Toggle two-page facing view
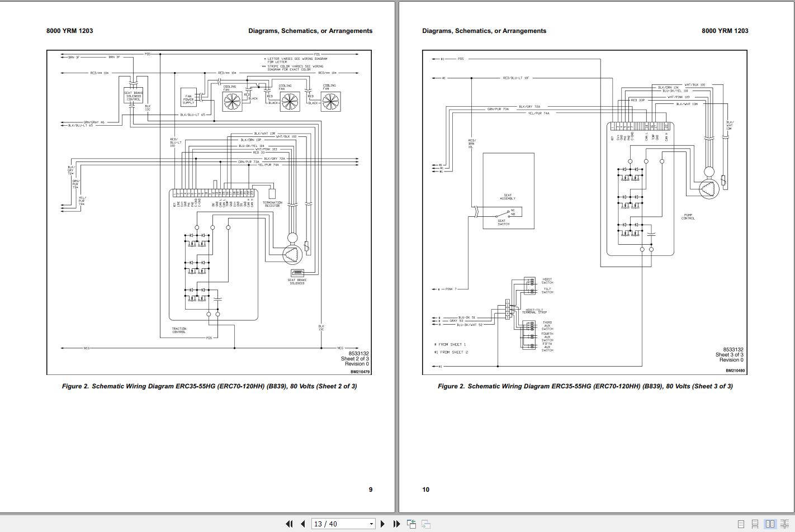The height and width of the screenshot is (532, 795). [770, 524]
